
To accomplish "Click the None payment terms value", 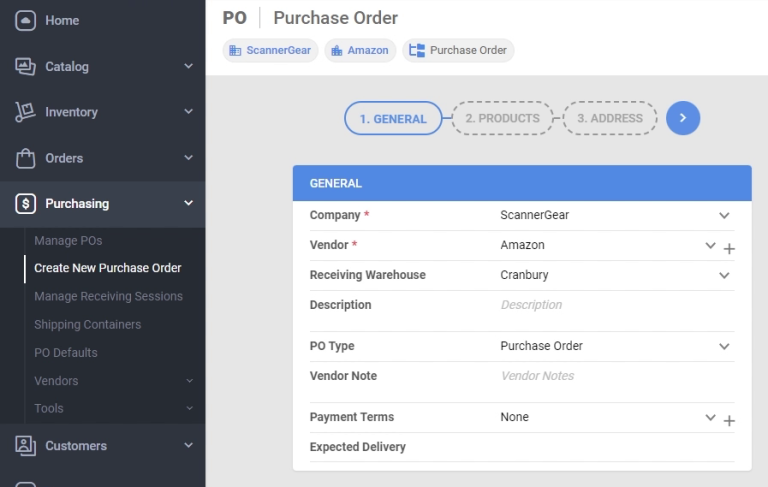I will pyautogui.click(x=514, y=417).
